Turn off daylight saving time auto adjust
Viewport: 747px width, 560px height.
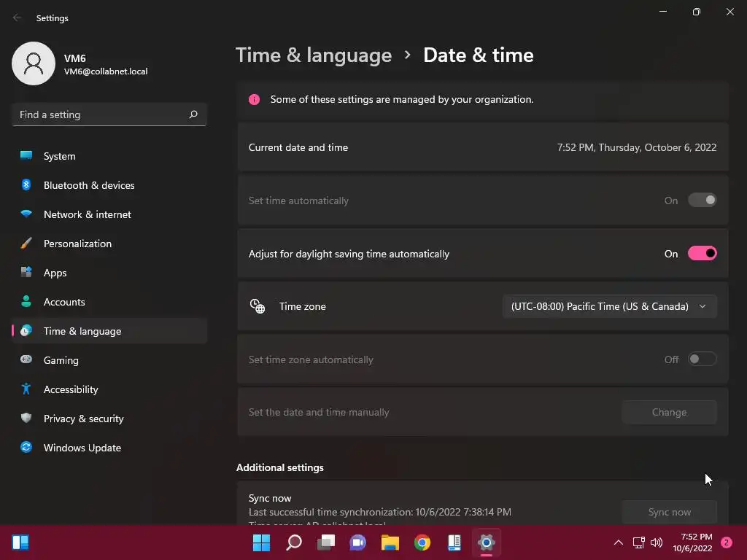click(x=702, y=253)
